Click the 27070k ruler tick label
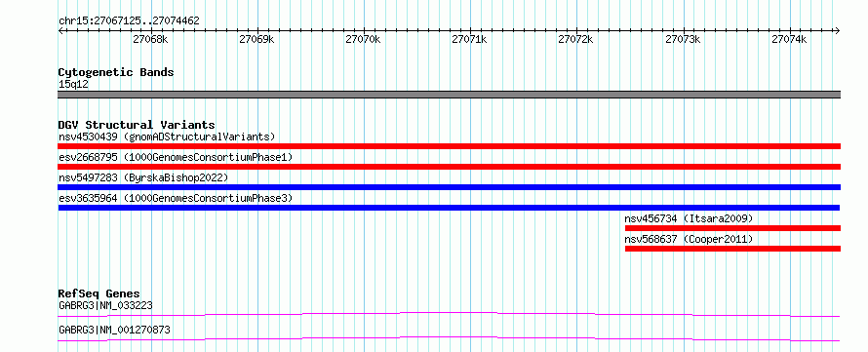Image resolution: width=868 pixels, height=352 pixels. (x=363, y=39)
